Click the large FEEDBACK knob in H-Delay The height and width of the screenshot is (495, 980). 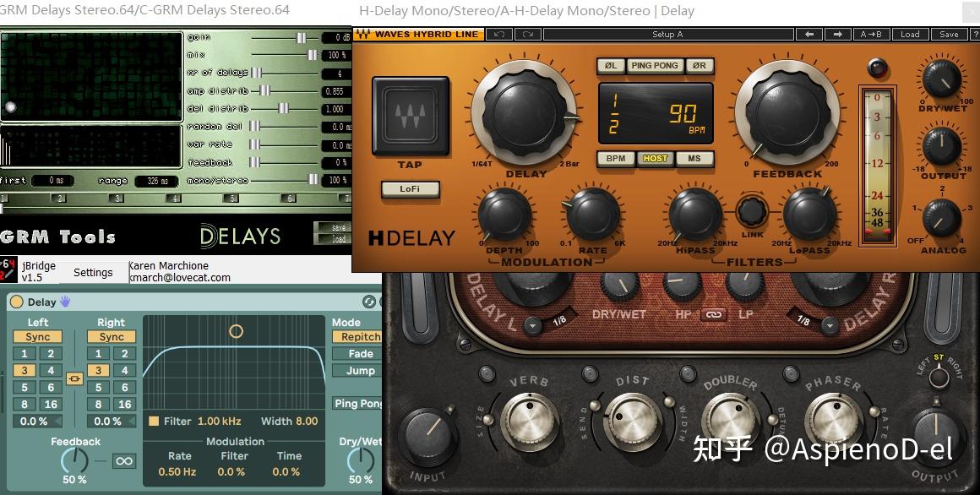point(787,112)
